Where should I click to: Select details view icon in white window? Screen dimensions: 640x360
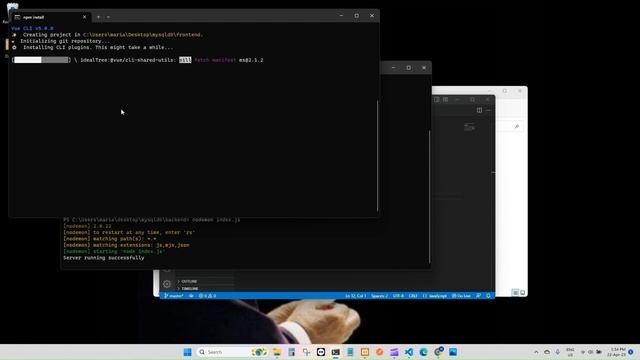[x=515, y=292]
